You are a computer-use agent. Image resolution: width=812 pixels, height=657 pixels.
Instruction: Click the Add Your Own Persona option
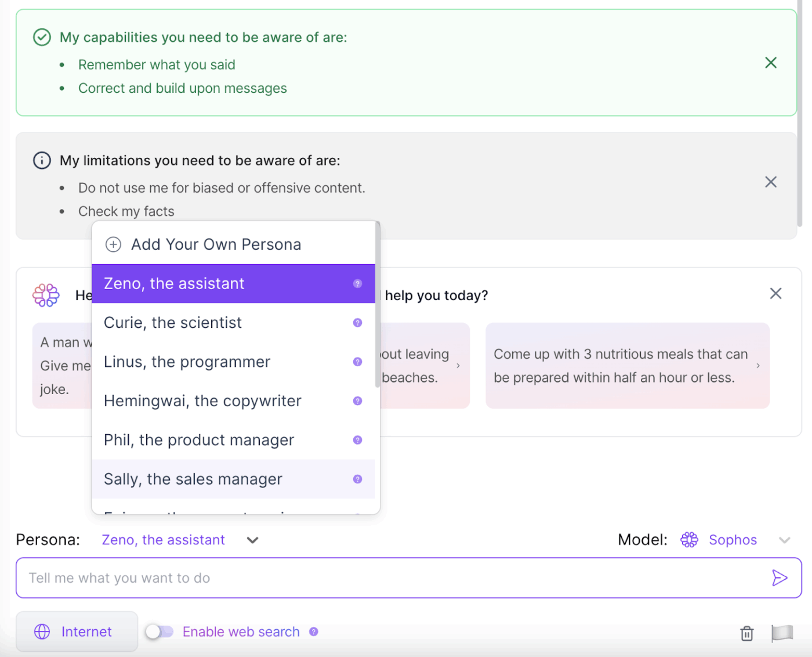point(216,244)
